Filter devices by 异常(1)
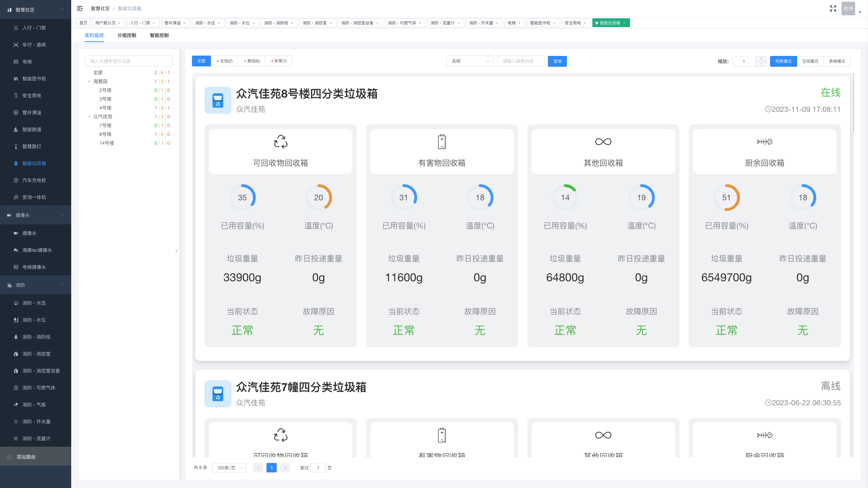 (279, 61)
